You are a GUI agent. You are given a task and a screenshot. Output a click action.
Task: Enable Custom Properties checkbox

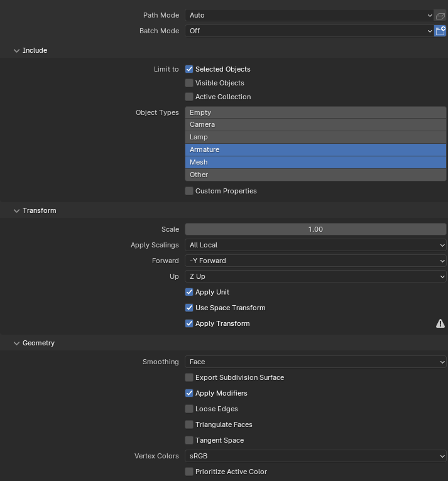pos(189,191)
